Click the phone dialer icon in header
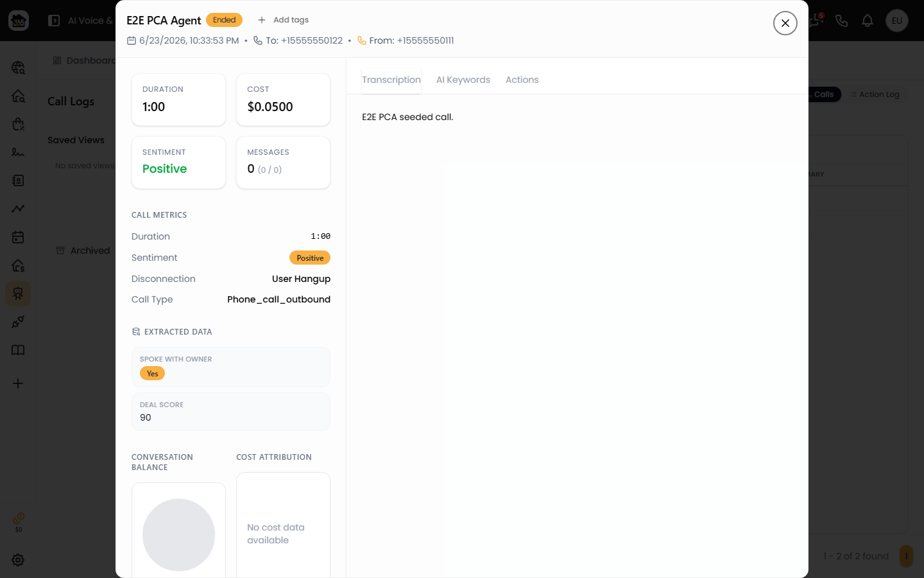This screenshot has width=924, height=578. (842, 21)
